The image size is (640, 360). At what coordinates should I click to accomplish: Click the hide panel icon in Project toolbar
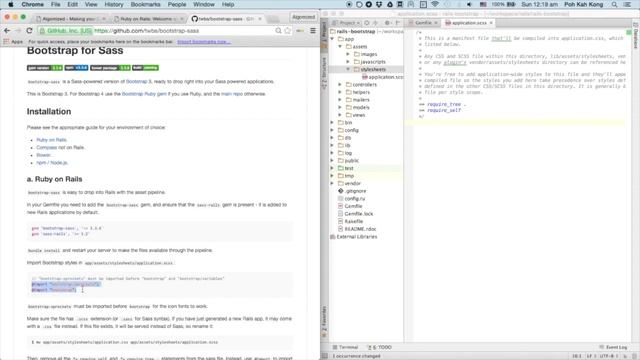click(x=398, y=23)
